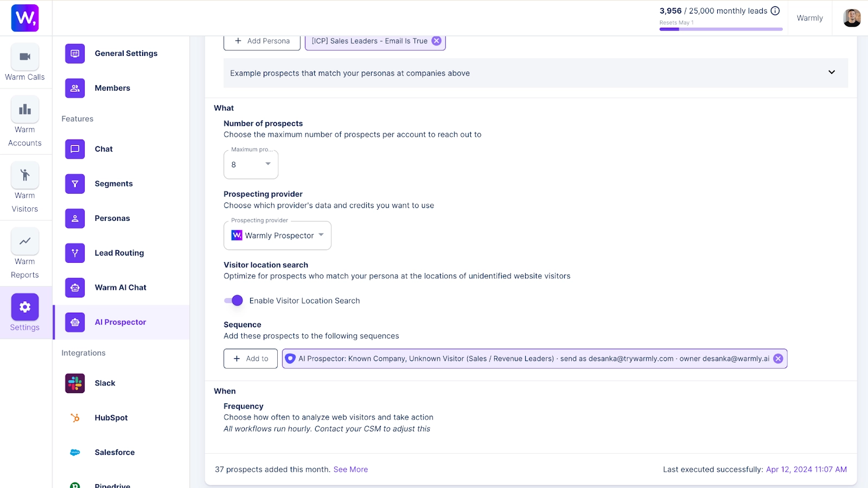Go to Lead Routing settings

[x=121, y=253]
